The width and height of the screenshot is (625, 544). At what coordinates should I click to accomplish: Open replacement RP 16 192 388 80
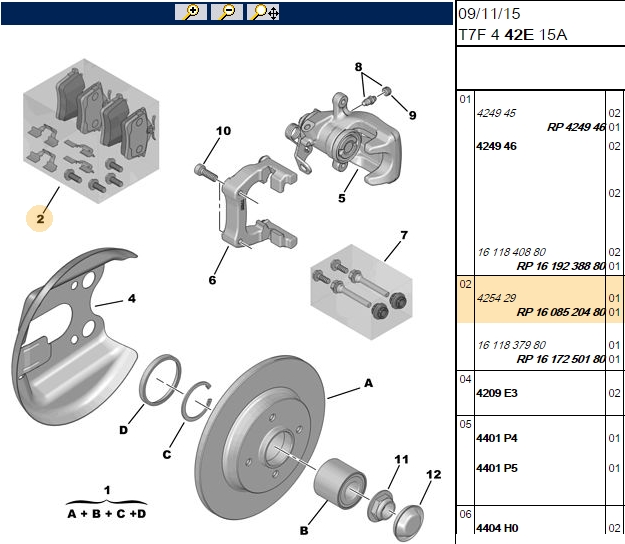click(561, 266)
